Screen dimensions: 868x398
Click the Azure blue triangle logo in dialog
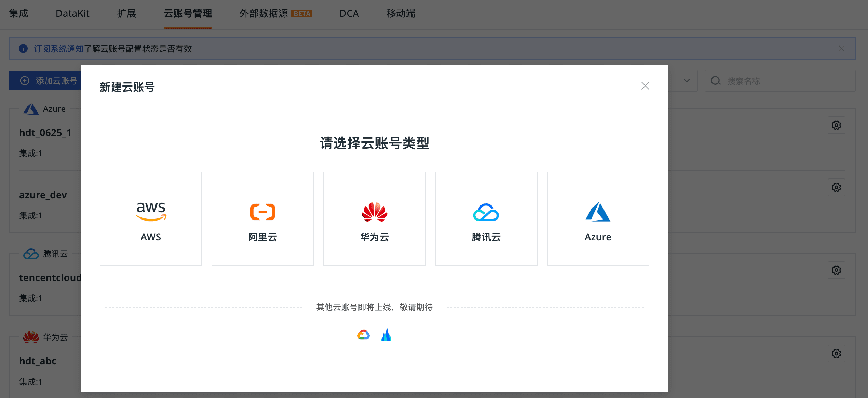point(598,212)
